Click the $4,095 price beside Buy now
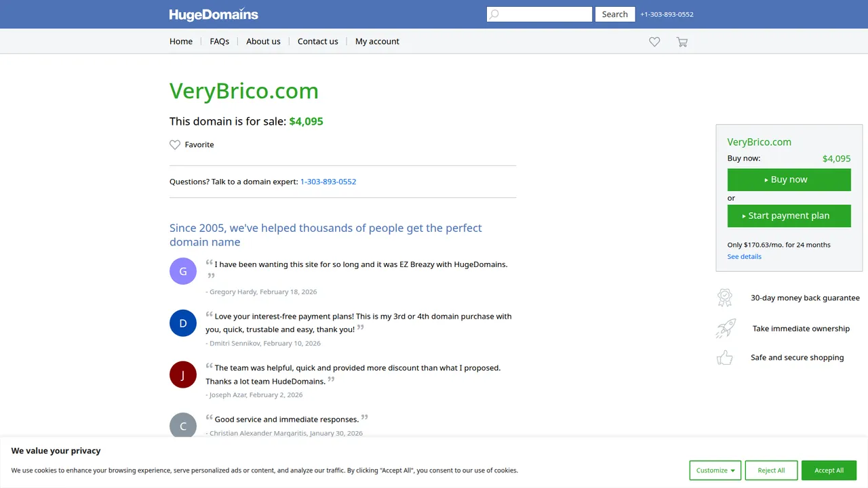868x488 pixels. (x=837, y=159)
